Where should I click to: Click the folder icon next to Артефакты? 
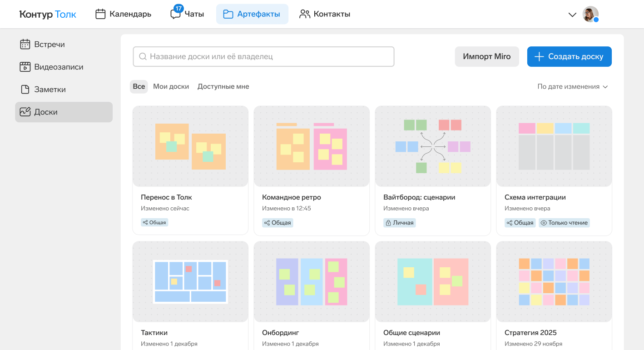(x=228, y=14)
